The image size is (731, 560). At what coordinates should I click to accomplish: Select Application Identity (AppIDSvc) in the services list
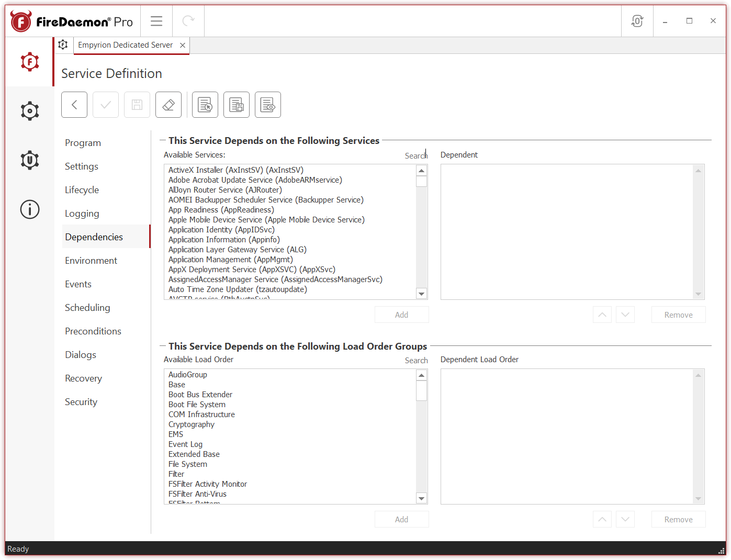(x=221, y=229)
